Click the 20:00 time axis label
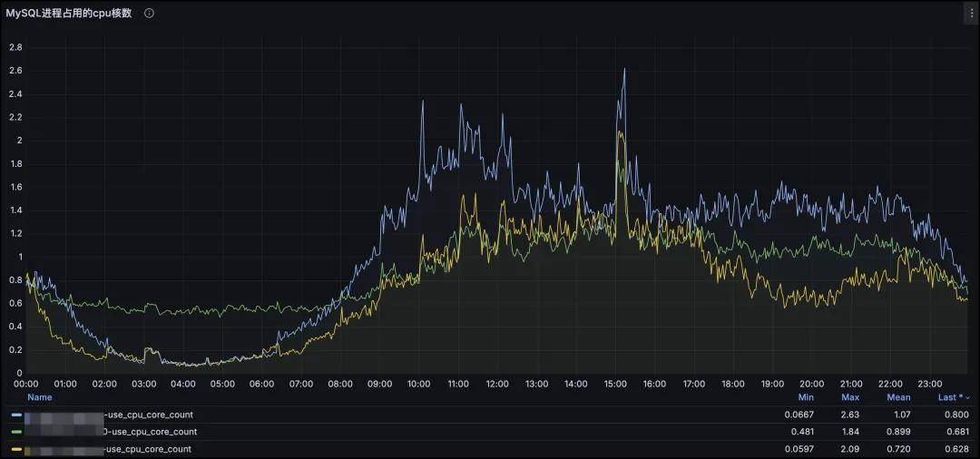Viewport: 980px width, 459px height. point(811,384)
